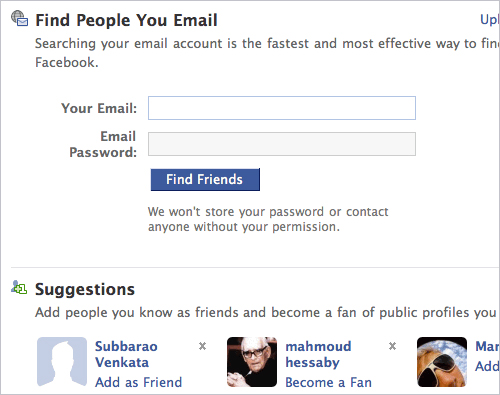This screenshot has width=500, height=395.
Task: Open the third suggestion's name link
Action: [487, 346]
